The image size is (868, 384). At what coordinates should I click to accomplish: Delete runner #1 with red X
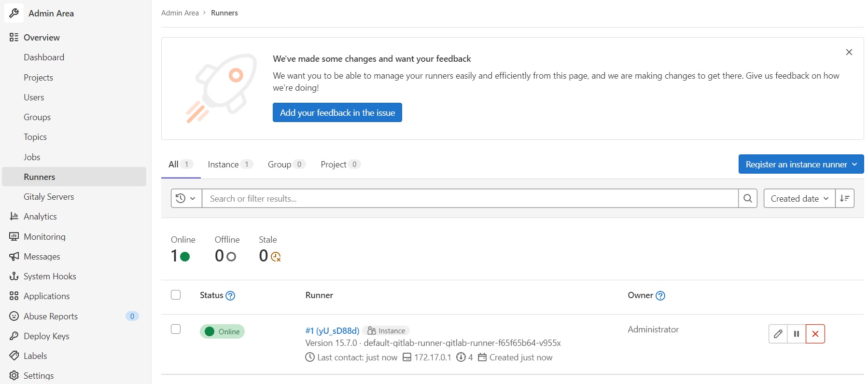pyautogui.click(x=815, y=334)
